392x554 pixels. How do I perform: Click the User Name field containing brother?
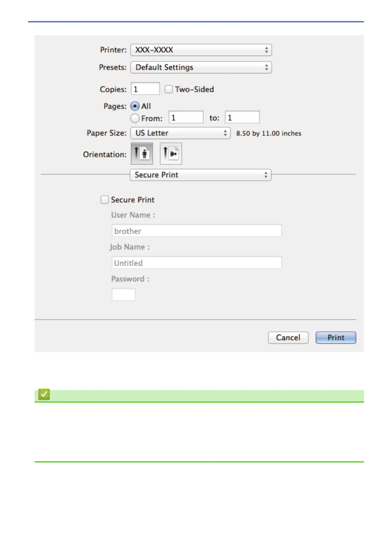pos(197,231)
